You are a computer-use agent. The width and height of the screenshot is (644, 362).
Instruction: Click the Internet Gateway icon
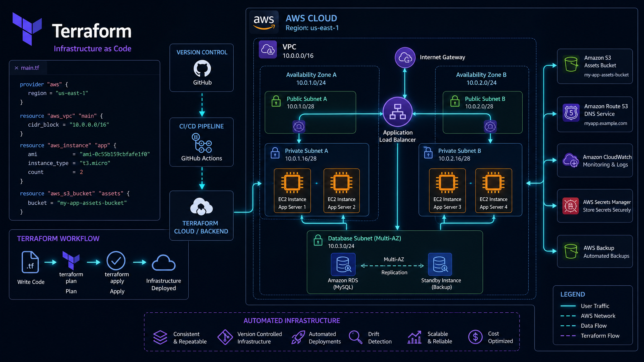pyautogui.click(x=405, y=58)
